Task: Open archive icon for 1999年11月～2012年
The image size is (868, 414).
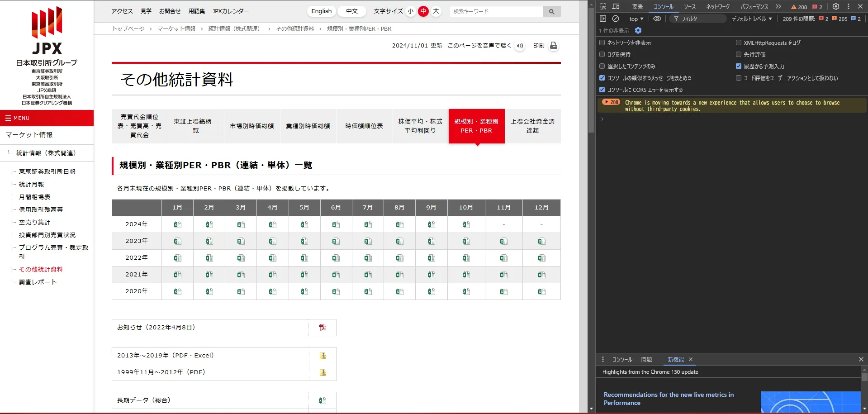Action: [323, 372]
